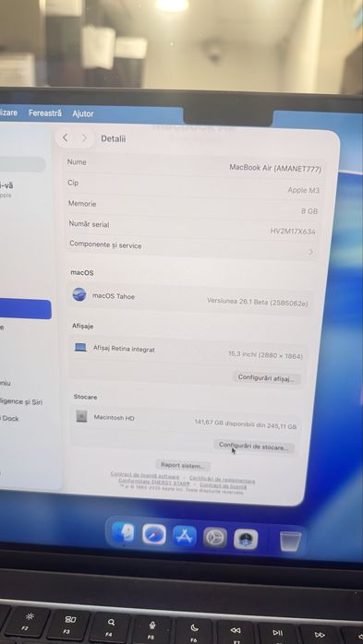Viewport: 363px width, 644px height.
Task: Open System Settings from the Dock
Action: [215, 538]
